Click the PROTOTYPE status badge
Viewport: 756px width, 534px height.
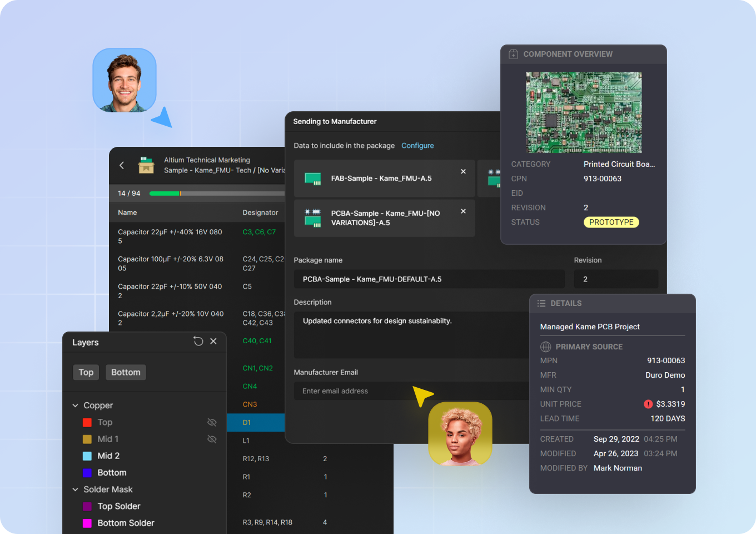pyautogui.click(x=611, y=222)
